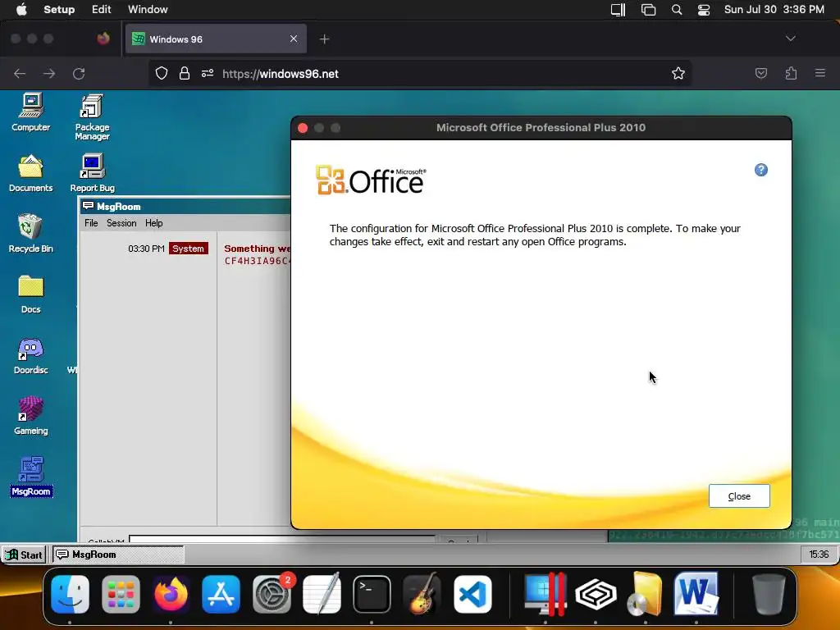Expand the Firefox list all tabs chevron
This screenshot has height=630, width=840.
pos(790,39)
